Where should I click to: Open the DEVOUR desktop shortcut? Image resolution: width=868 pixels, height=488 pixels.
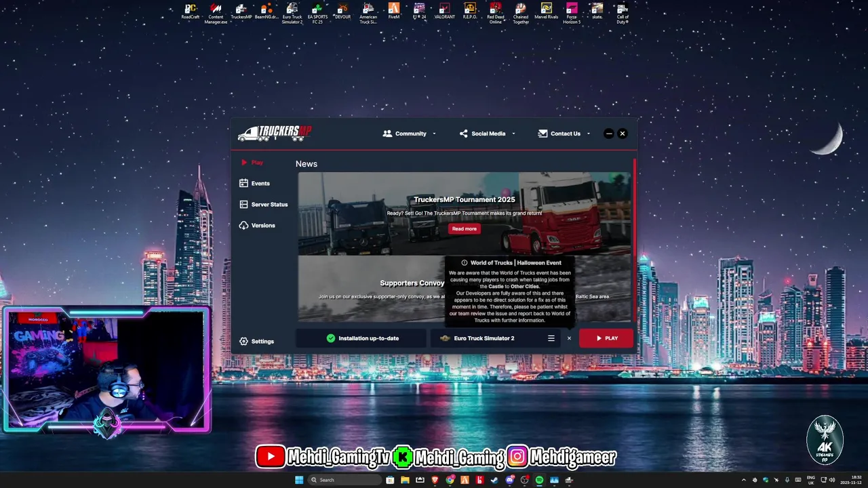coord(342,12)
